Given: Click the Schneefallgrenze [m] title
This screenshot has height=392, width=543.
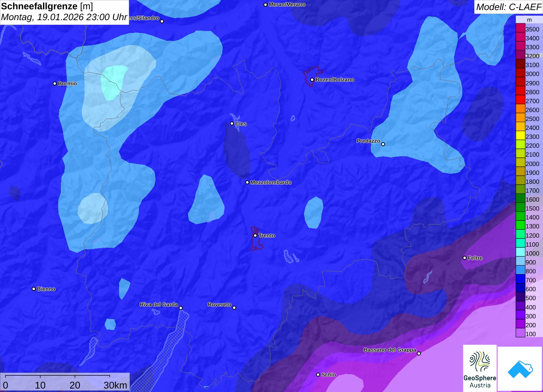Looking at the screenshot, I should (x=47, y=6).
